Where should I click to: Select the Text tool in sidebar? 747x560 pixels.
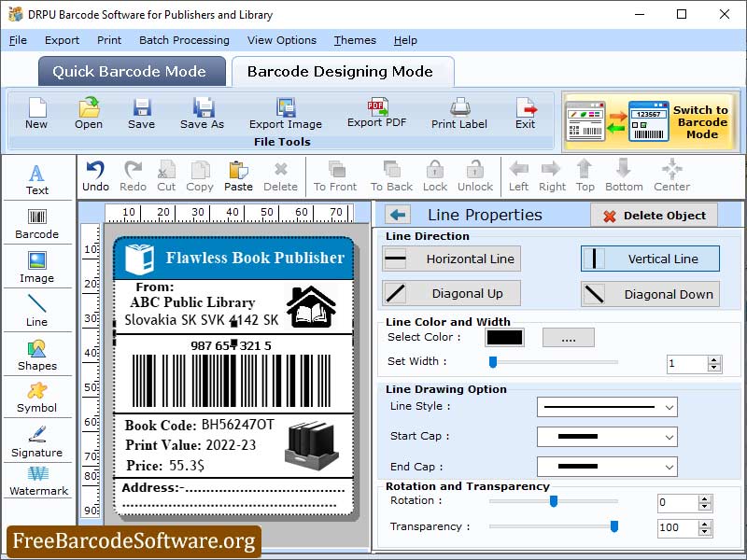37,179
